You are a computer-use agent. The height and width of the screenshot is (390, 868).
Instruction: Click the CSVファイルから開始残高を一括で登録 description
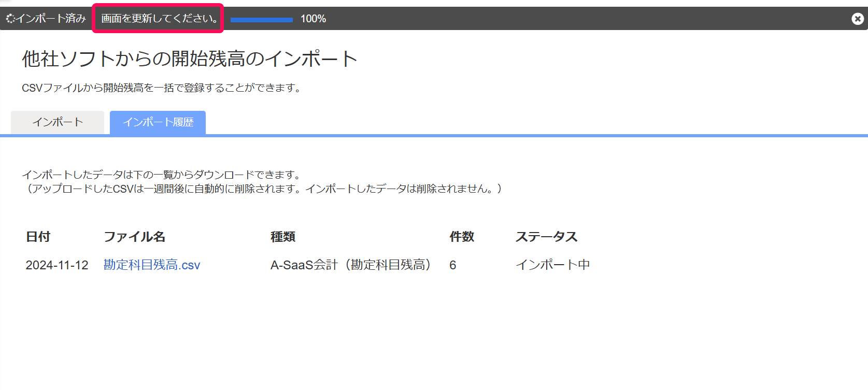[162, 88]
